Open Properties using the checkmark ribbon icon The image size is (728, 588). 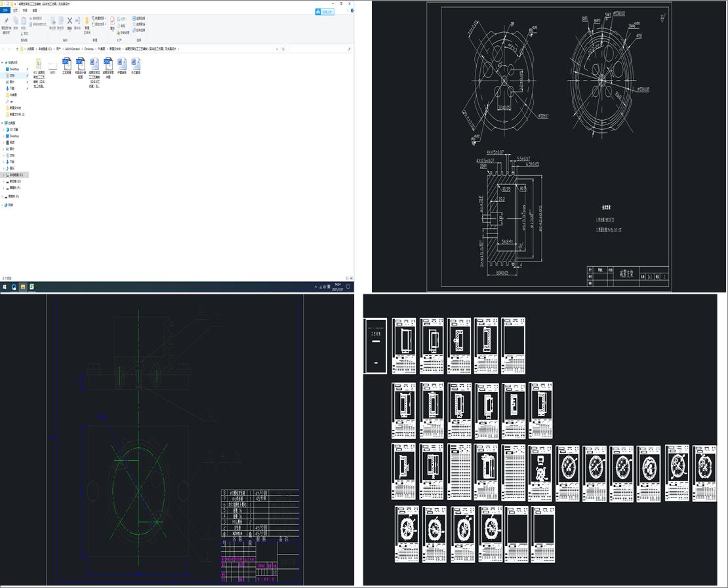pos(113,22)
